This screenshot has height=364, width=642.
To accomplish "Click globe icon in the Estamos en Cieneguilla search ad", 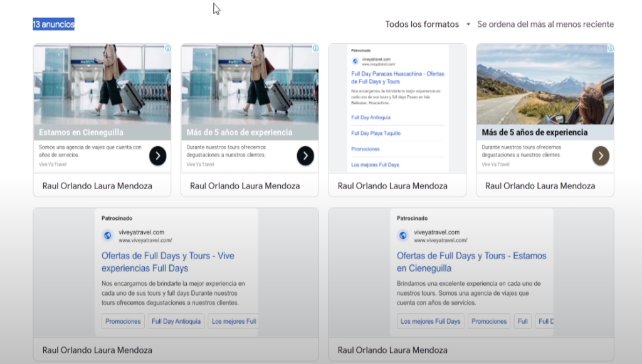I will click(403, 236).
